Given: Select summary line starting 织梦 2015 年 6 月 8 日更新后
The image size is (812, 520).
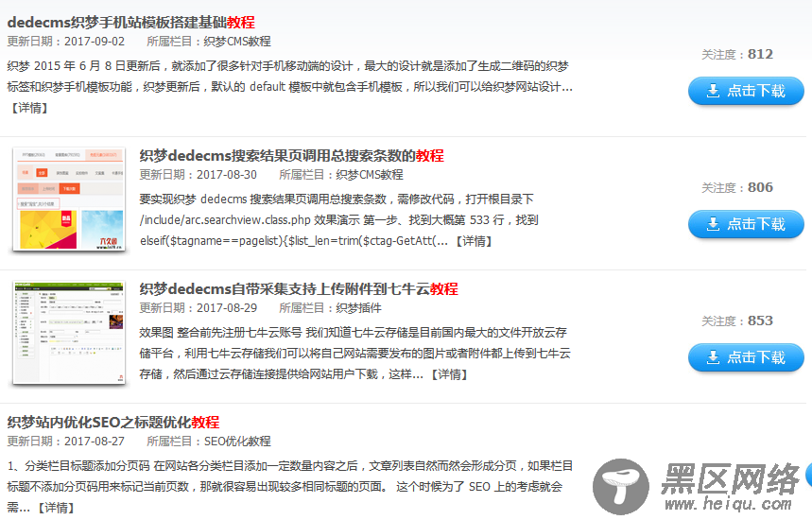Looking at the screenshot, I should click(288, 66).
